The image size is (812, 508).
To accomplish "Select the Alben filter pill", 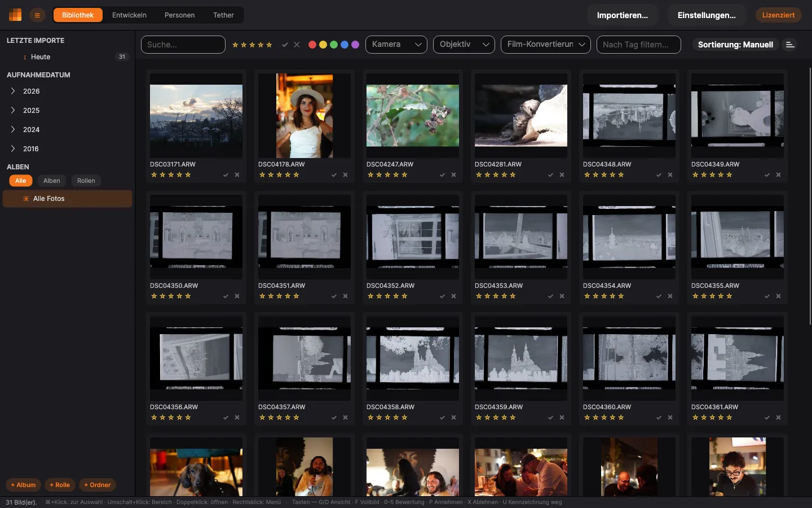I will point(52,181).
